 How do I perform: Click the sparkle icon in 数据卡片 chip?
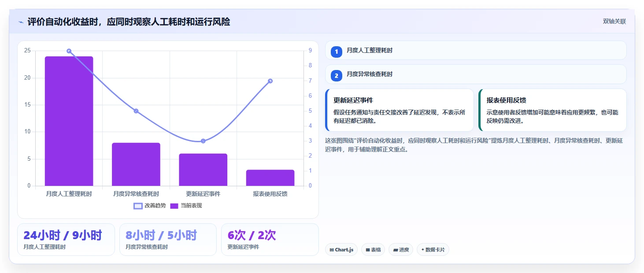[x=423, y=250]
